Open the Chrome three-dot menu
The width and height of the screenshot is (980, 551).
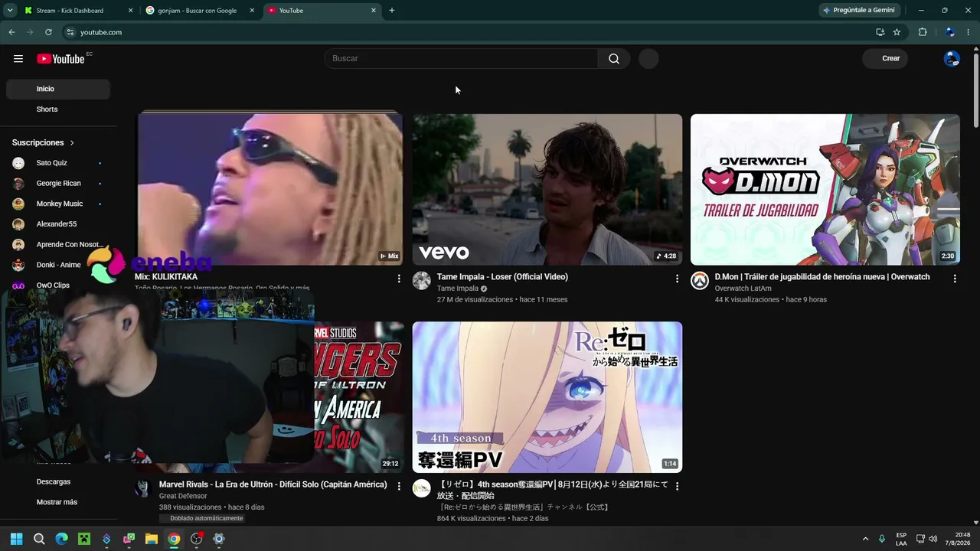(969, 32)
